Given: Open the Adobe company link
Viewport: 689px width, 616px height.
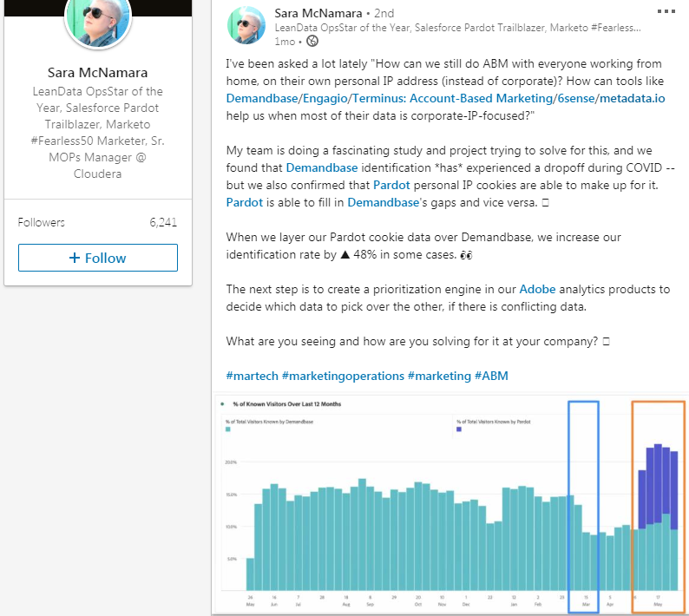Looking at the screenshot, I should [537, 289].
